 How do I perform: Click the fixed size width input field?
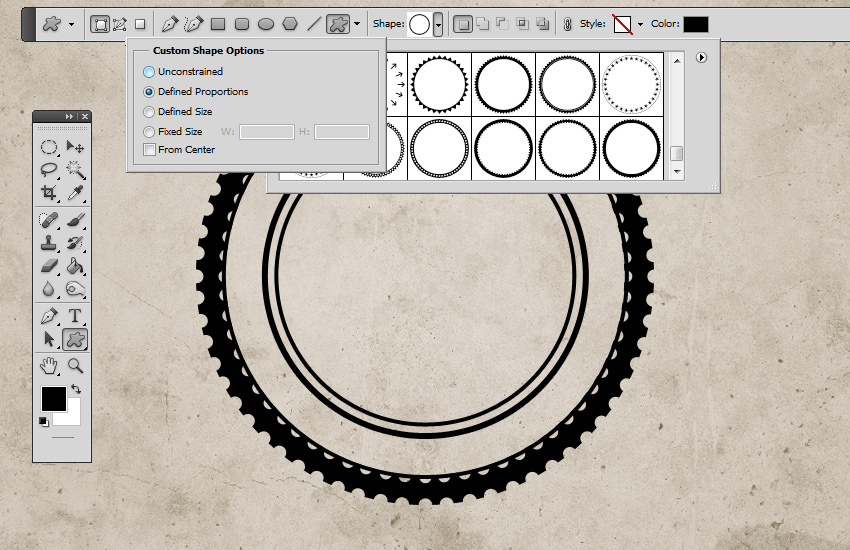pyautogui.click(x=267, y=132)
